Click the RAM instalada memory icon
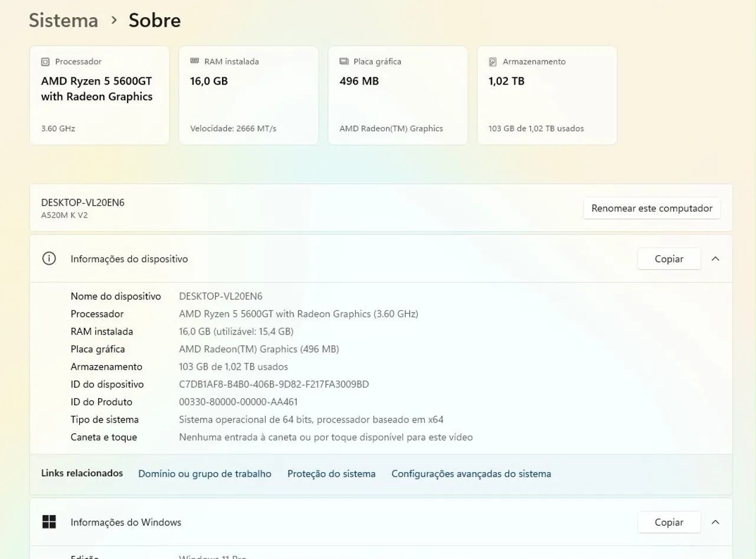 coord(194,61)
